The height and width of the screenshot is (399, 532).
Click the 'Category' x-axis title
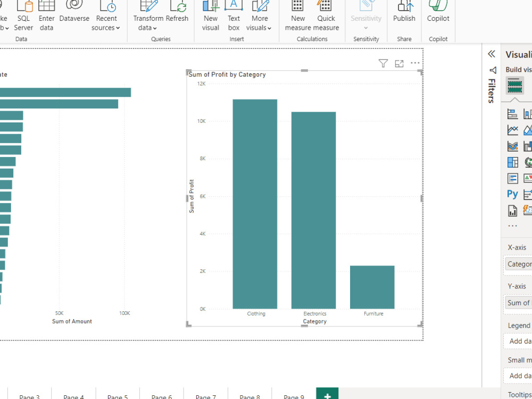(314, 321)
